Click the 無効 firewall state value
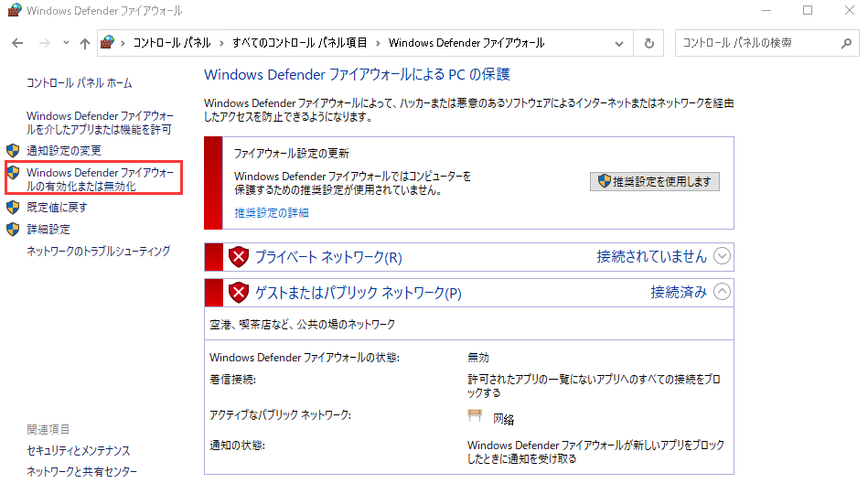This screenshot has height=494, width=868. (x=478, y=358)
